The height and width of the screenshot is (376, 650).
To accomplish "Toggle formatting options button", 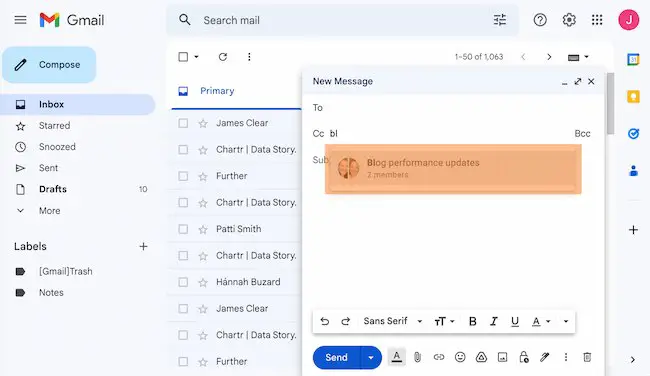I will click(396, 357).
